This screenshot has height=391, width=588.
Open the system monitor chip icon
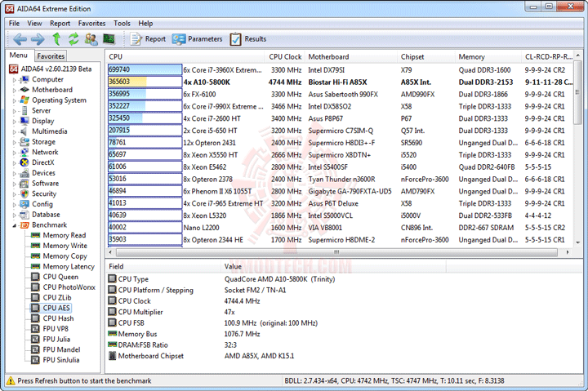tap(109, 38)
